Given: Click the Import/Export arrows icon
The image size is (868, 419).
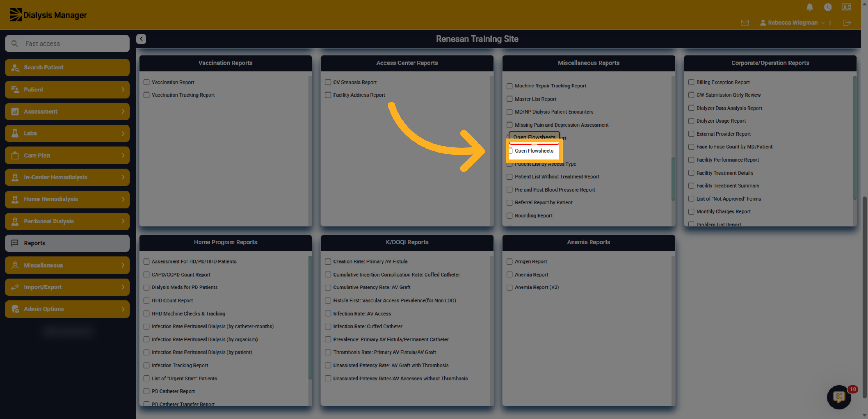Looking at the screenshot, I should pos(15,287).
